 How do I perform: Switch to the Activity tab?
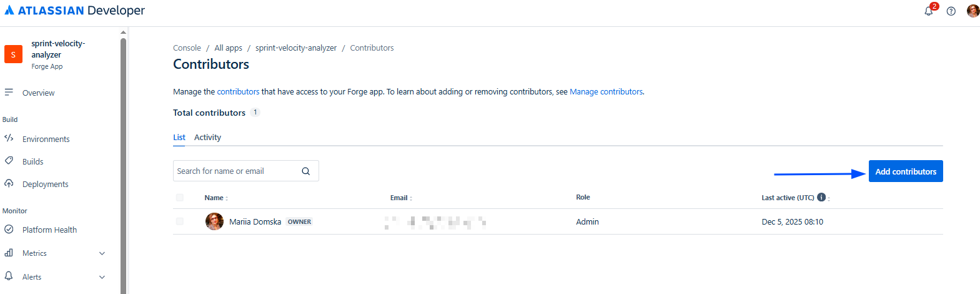207,138
